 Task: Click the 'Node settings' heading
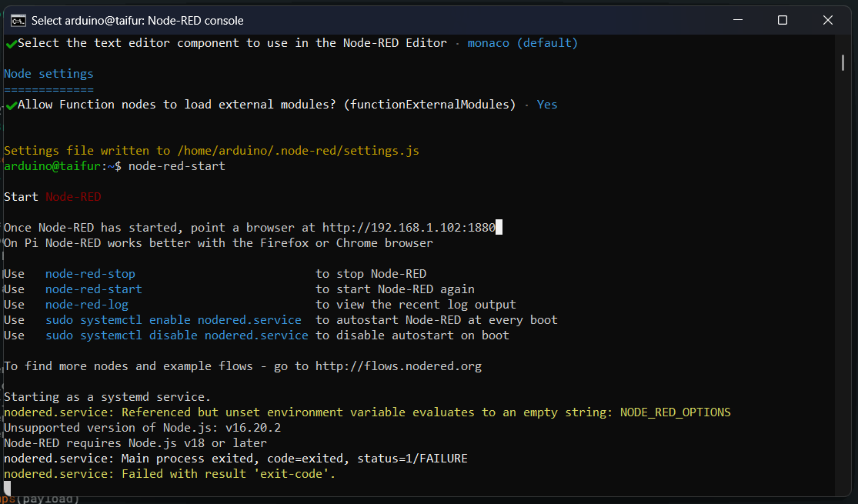(x=48, y=74)
